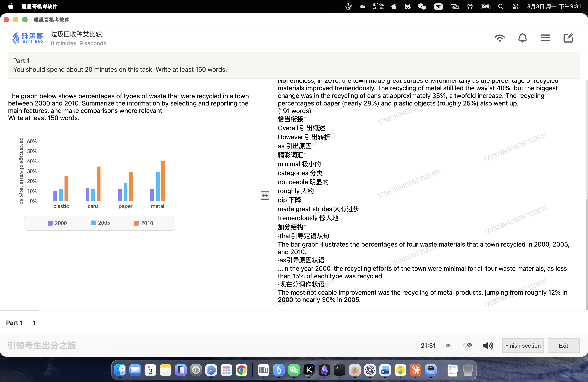Open Google Chrome in the Dock
The image size is (588, 382).
(242, 370)
